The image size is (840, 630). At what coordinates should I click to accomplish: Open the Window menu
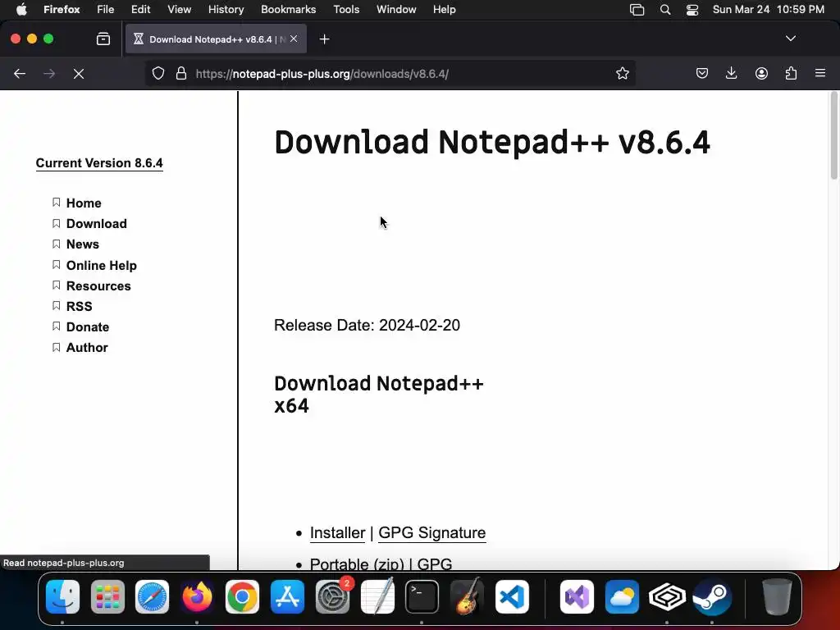click(x=396, y=10)
